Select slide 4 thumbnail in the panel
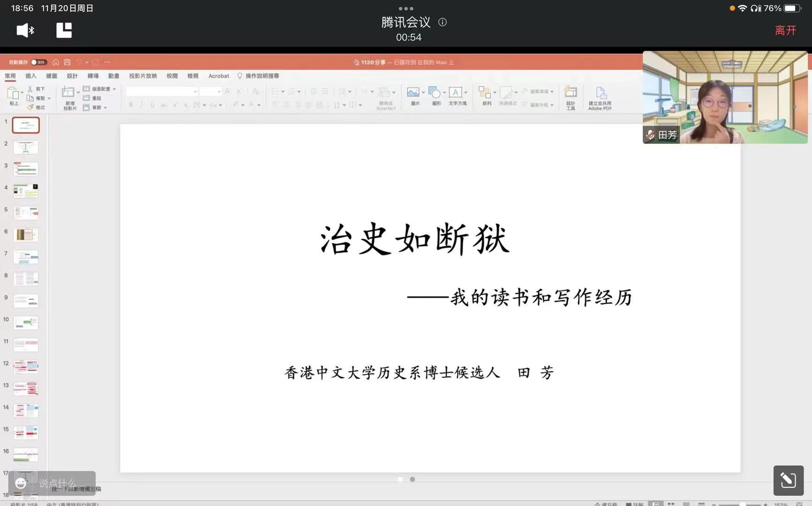812x506 pixels. click(x=26, y=191)
